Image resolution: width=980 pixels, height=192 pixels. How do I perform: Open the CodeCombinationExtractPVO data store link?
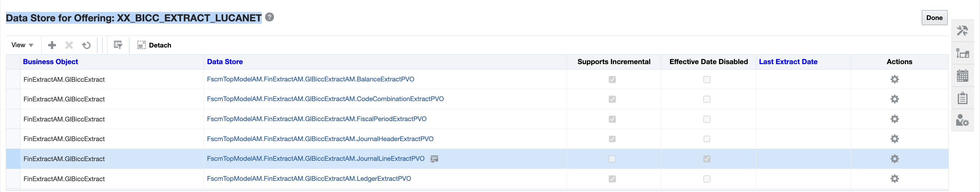pos(325,99)
